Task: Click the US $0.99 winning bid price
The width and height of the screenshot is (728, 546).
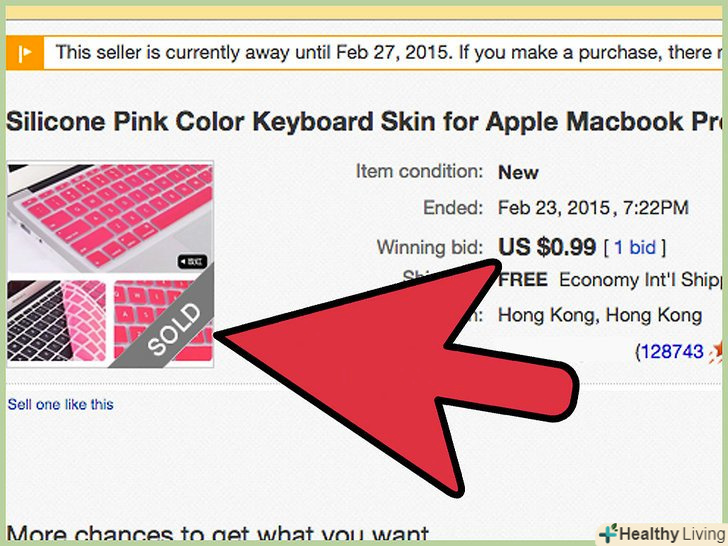Action: click(547, 246)
